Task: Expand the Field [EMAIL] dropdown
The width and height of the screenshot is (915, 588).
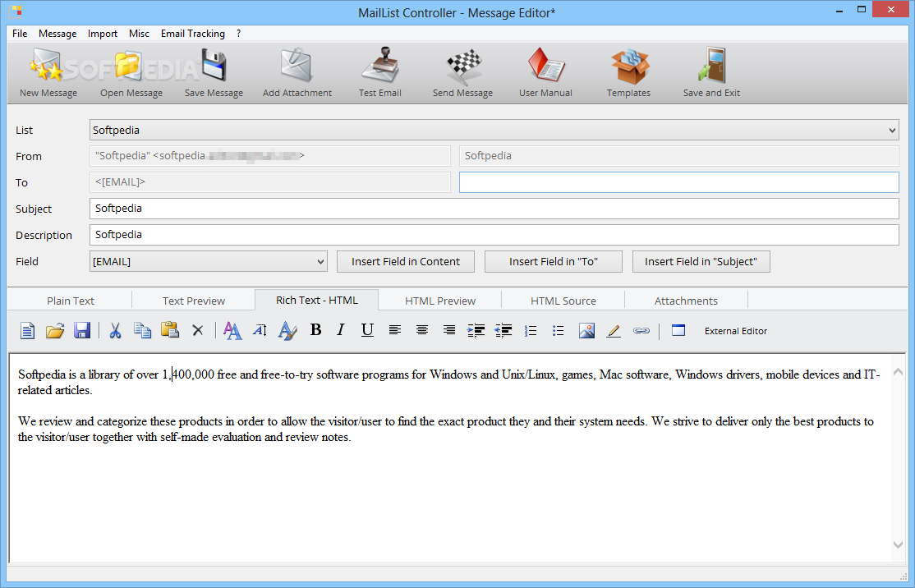Action: coord(320,261)
